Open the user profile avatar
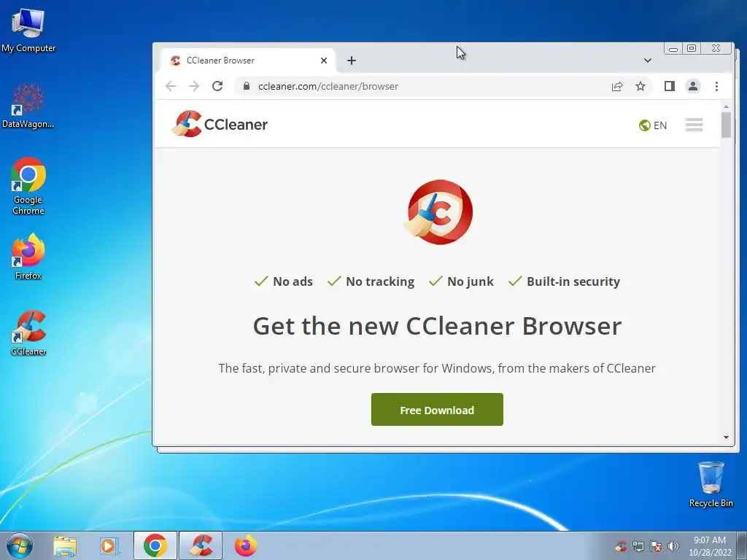The width and height of the screenshot is (747, 560). (x=693, y=86)
